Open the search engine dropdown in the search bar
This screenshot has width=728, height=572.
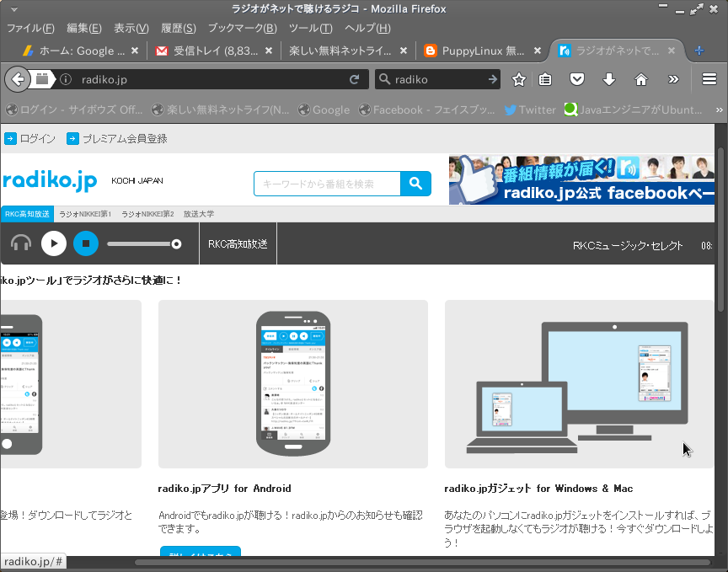point(385,79)
